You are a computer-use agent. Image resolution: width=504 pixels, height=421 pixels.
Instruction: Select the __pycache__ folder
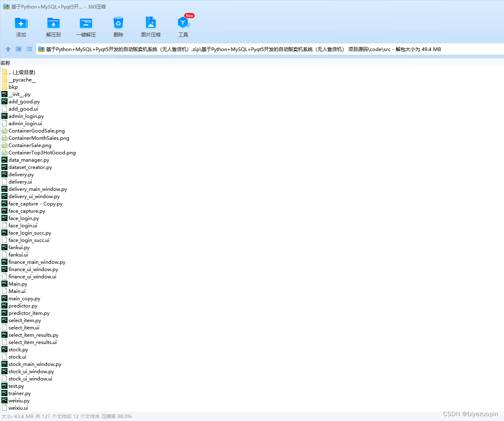click(x=19, y=79)
